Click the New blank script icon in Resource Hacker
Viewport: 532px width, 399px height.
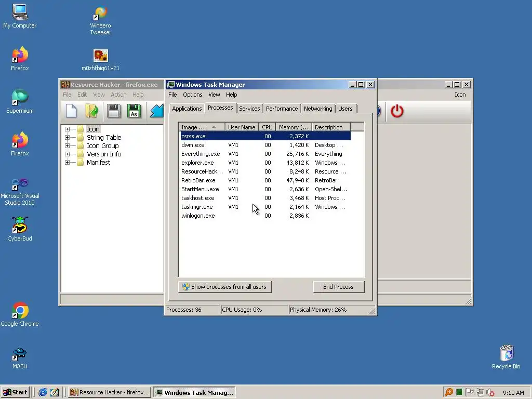click(71, 111)
